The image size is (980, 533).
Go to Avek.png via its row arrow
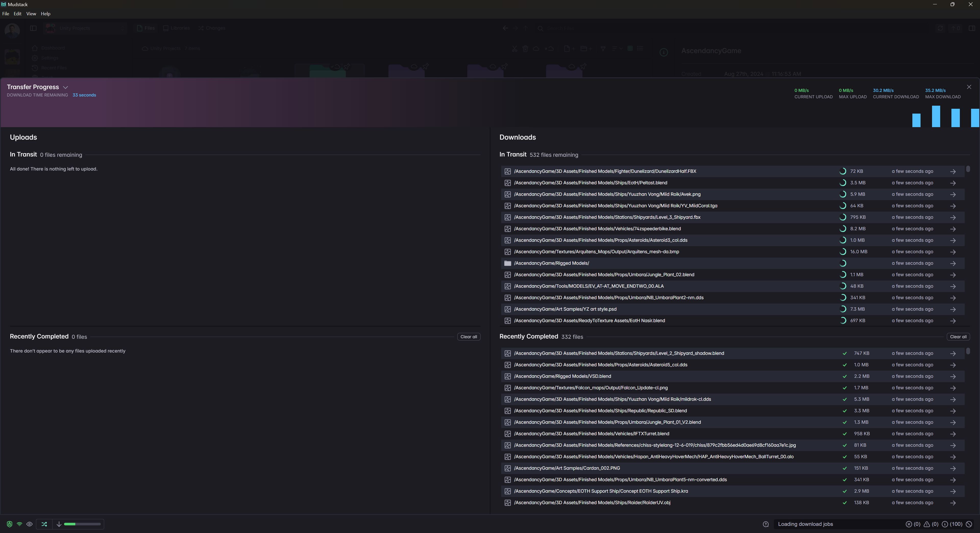(x=953, y=195)
